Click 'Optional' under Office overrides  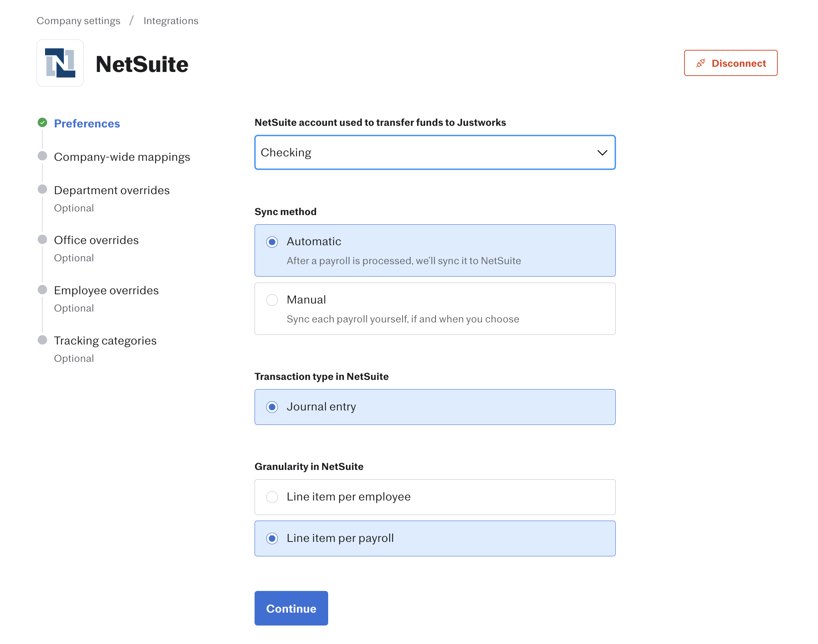click(x=74, y=258)
